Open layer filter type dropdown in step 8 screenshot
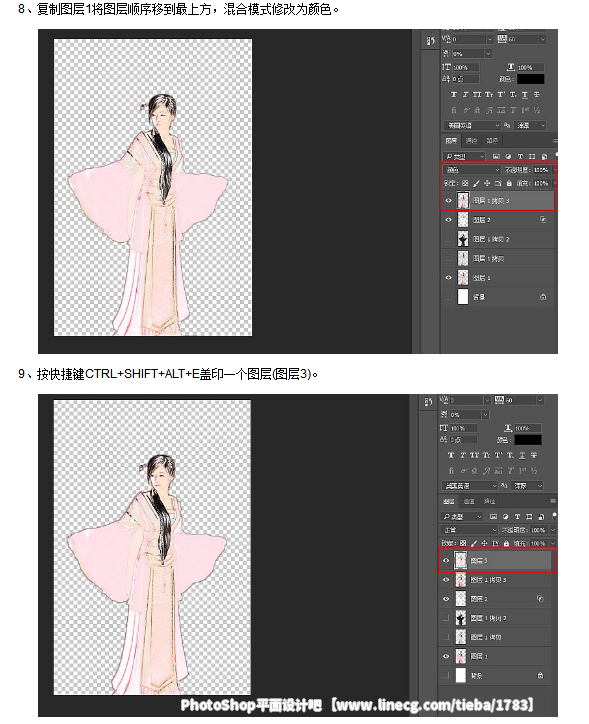 464,157
